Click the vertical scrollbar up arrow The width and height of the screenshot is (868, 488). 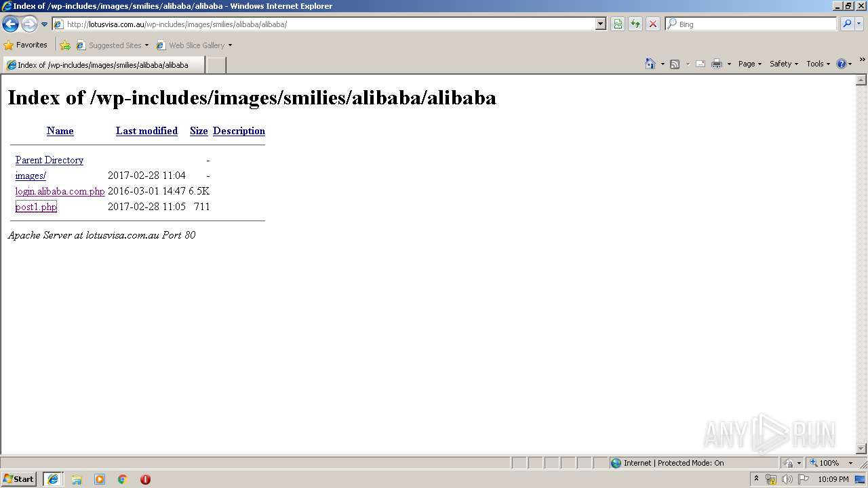coord(861,80)
